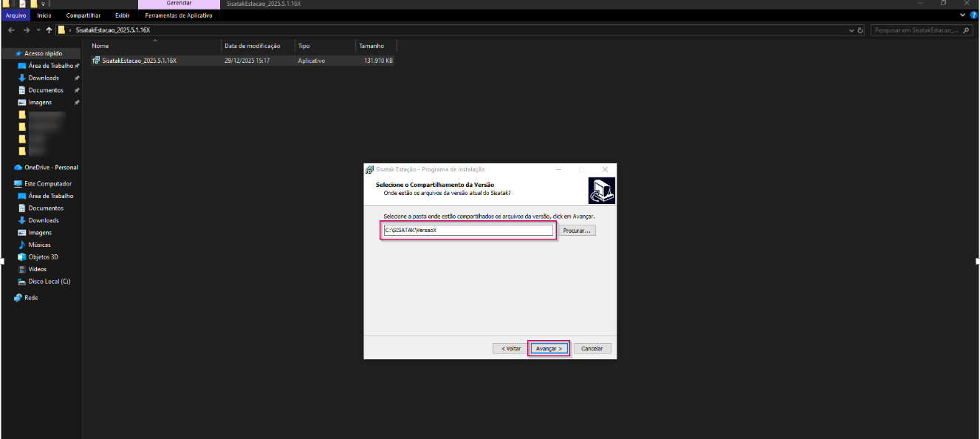This screenshot has height=439, width=980.
Task: Select Acesso rápido in navigation pane
Action: coord(43,53)
